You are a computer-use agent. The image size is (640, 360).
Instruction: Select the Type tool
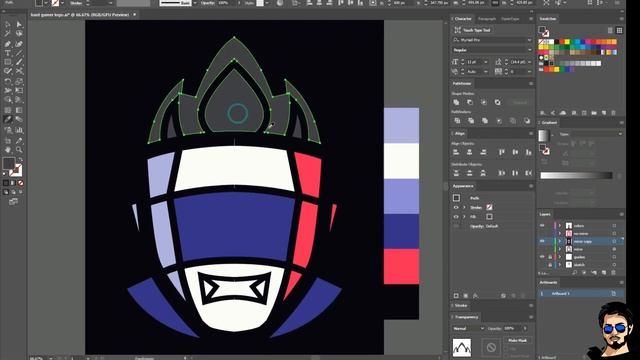point(8,53)
